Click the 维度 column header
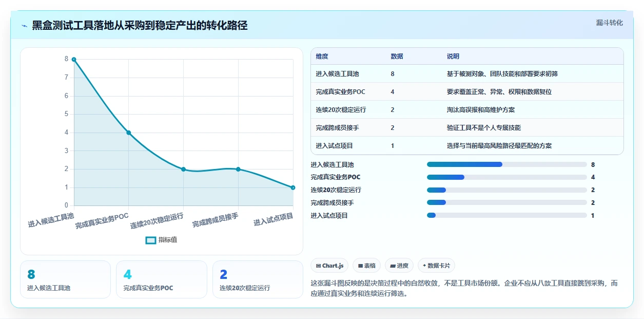Screen dimensions: 644x319 click(x=322, y=56)
